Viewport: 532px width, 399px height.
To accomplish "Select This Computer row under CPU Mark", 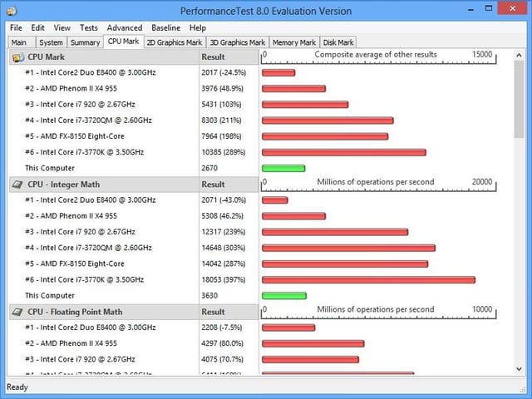I will [50, 168].
